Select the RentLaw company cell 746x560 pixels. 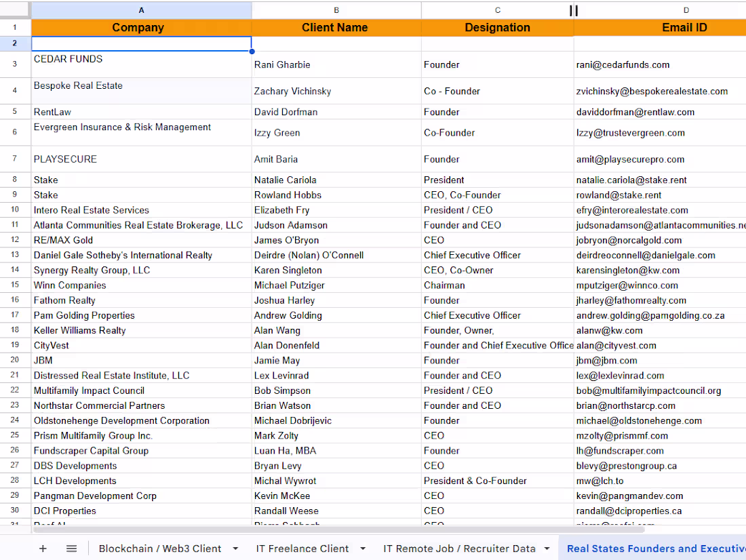[141, 112]
